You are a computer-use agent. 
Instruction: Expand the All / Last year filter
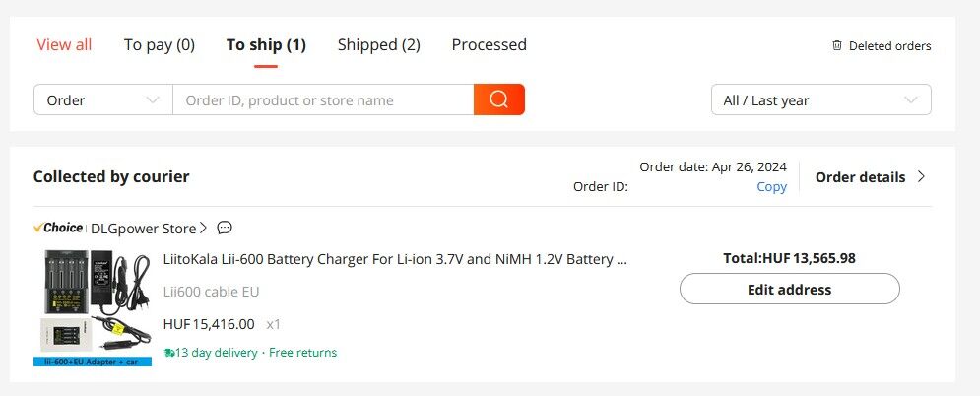(x=820, y=99)
